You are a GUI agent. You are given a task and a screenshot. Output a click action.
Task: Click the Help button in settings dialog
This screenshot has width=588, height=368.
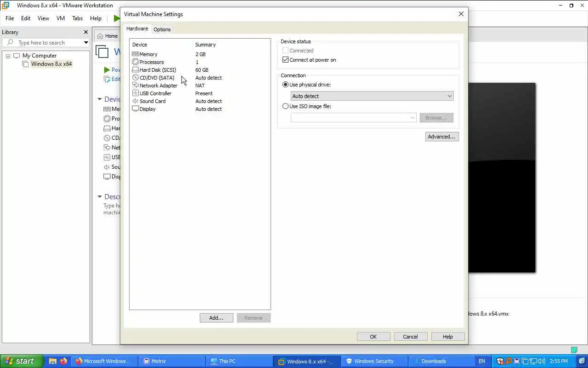448,337
